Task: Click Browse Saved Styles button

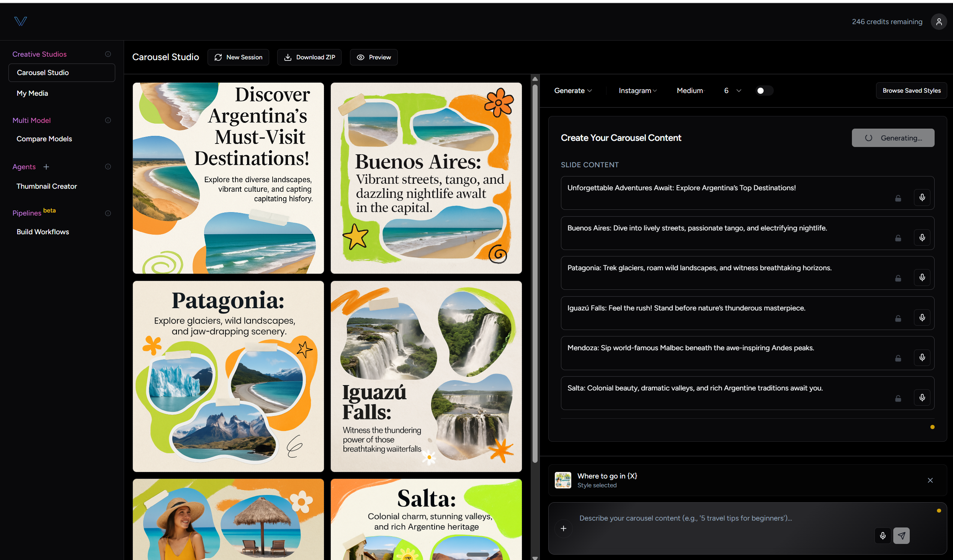Action: tap(911, 91)
